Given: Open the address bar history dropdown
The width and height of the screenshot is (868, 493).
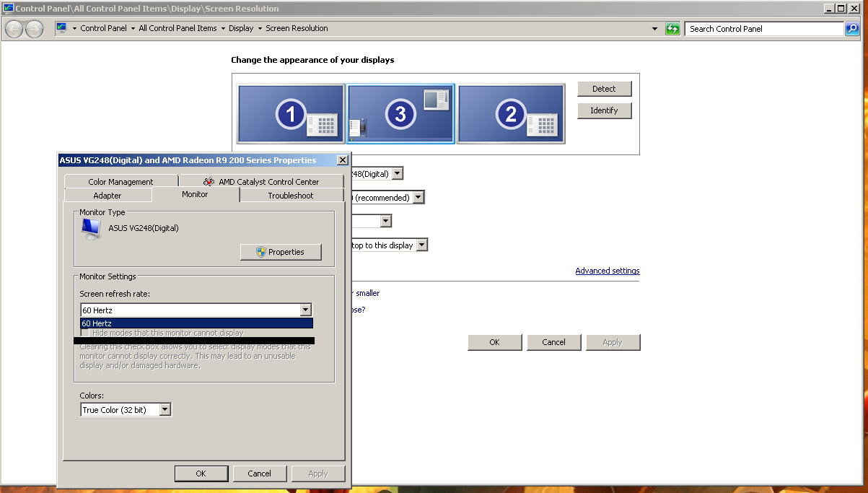Looking at the screenshot, I should tap(654, 29).
